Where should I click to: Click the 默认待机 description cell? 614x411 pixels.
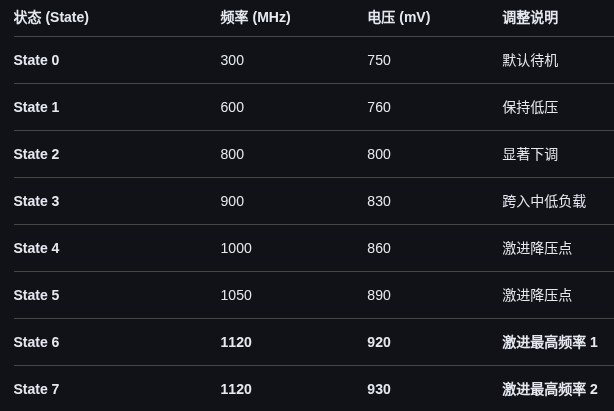pyautogui.click(x=530, y=60)
